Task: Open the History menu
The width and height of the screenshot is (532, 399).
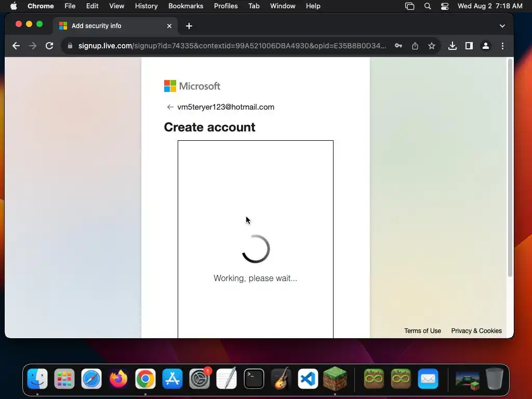Action: pyautogui.click(x=146, y=6)
